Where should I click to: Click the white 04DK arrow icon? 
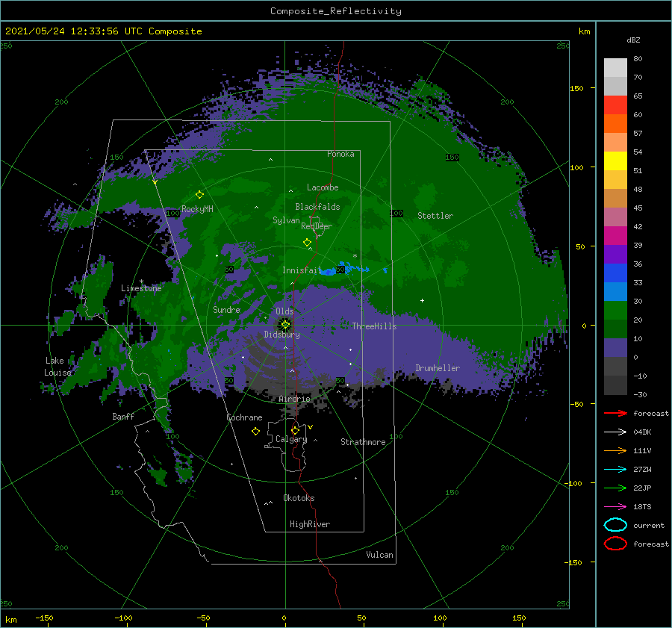pos(615,432)
